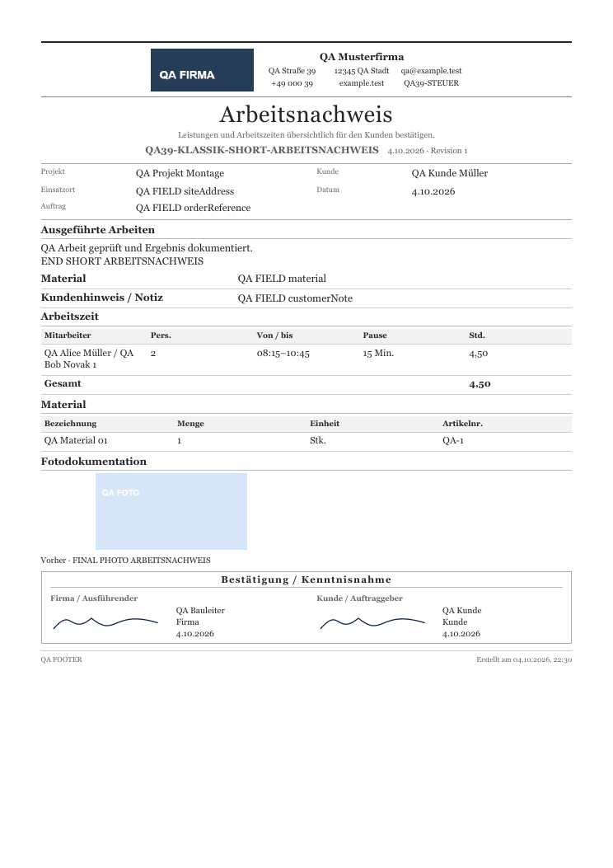Click the value QA Kunde Müller
This screenshot has width=613, height=868.
click(449, 173)
